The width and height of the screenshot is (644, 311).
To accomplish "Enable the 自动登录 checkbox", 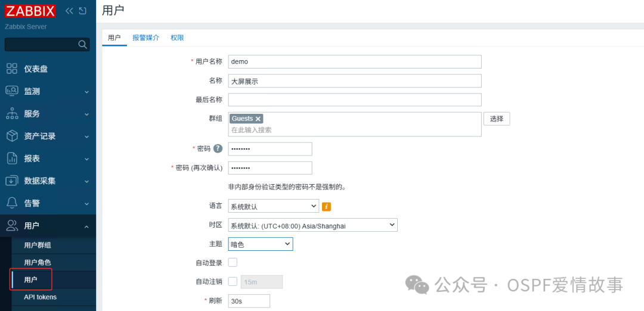I will 233,262.
